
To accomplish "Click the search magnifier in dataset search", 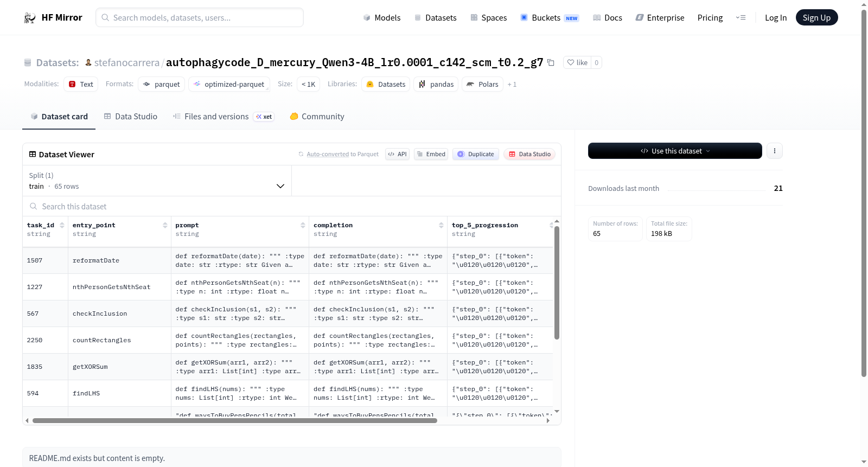I will 34,206.
